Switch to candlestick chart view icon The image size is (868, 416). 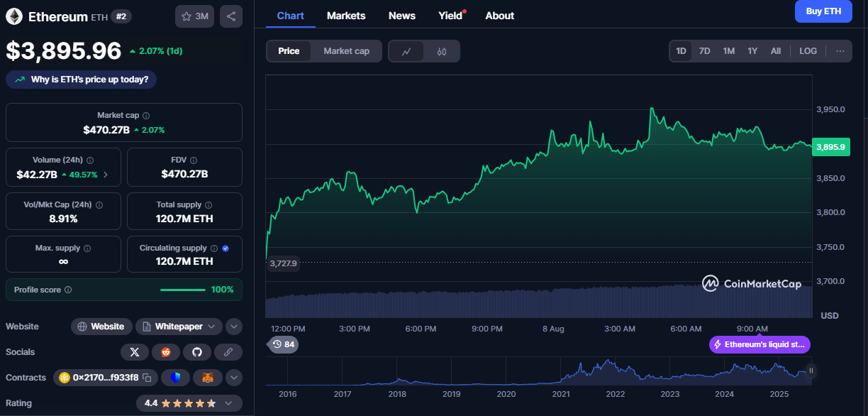[442, 51]
